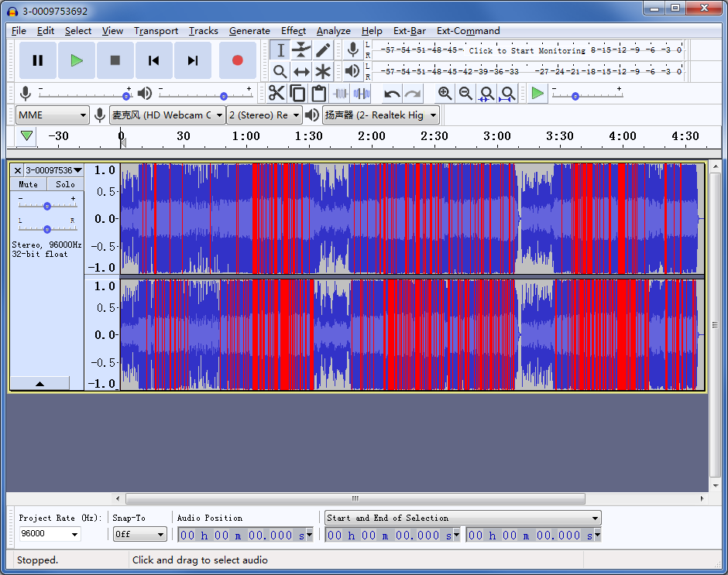Click the Record button
Image resolution: width=728 pixels, height=575 pixels.
pyautogui.click(x=237, y=60)
